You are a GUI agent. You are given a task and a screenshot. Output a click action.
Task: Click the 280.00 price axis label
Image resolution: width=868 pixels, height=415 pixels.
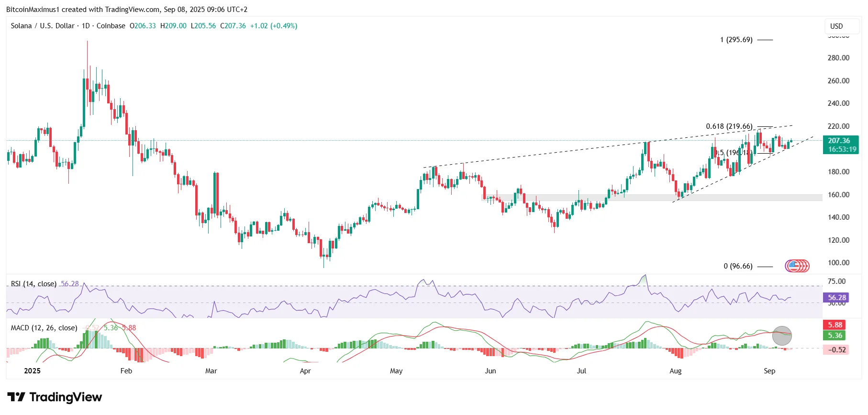838,58
